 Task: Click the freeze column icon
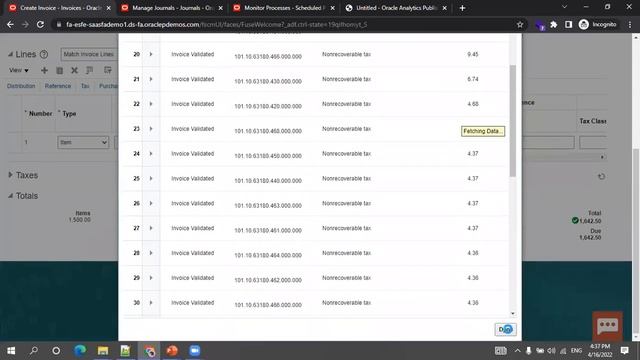(x=90, y=71)
